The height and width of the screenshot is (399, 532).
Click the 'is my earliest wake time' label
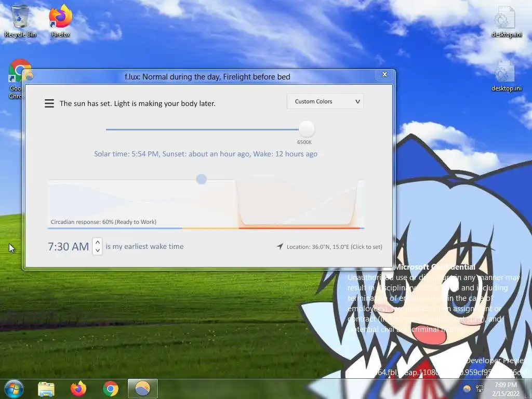tap(144, 247)
